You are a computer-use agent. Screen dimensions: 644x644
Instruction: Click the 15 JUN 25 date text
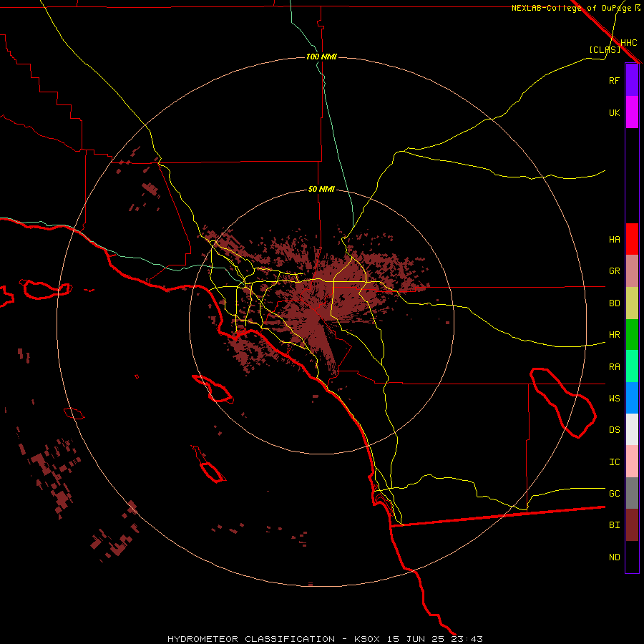click(x=417, y=639)
